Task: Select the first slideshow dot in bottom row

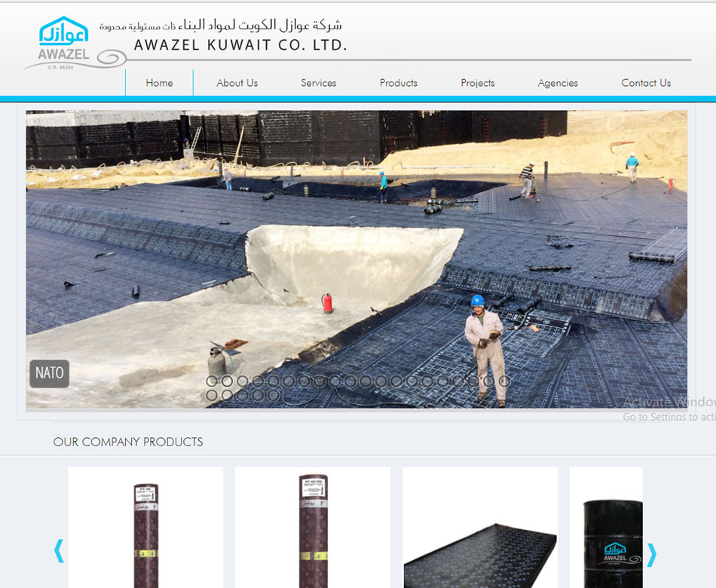Action: tap(212, 395)
